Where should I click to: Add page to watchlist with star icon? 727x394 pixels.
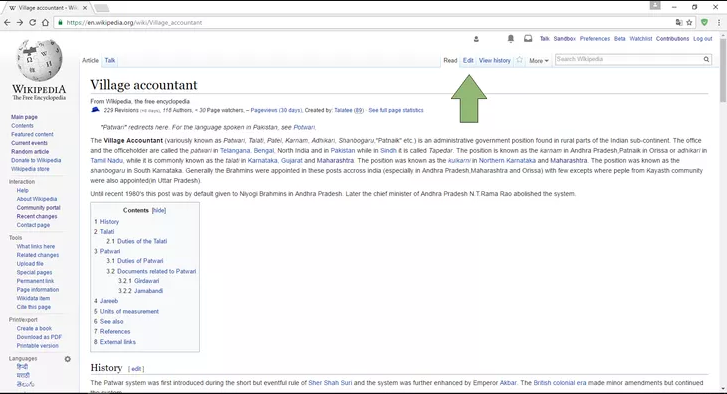[x=519, y=60]
